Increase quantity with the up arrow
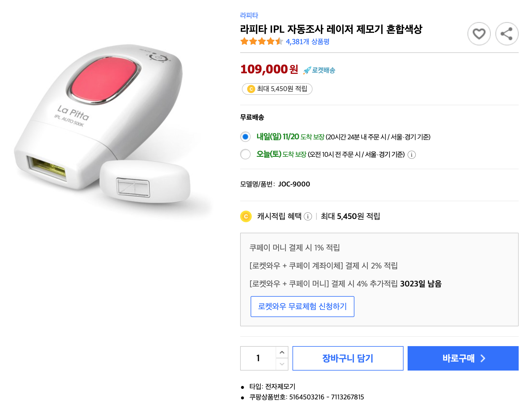This screenshot has height=420, width=521. tap(282, 353)
